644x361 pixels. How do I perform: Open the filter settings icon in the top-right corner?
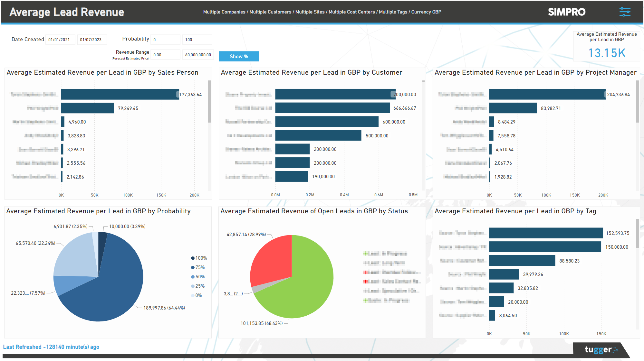tap(625, 12)
